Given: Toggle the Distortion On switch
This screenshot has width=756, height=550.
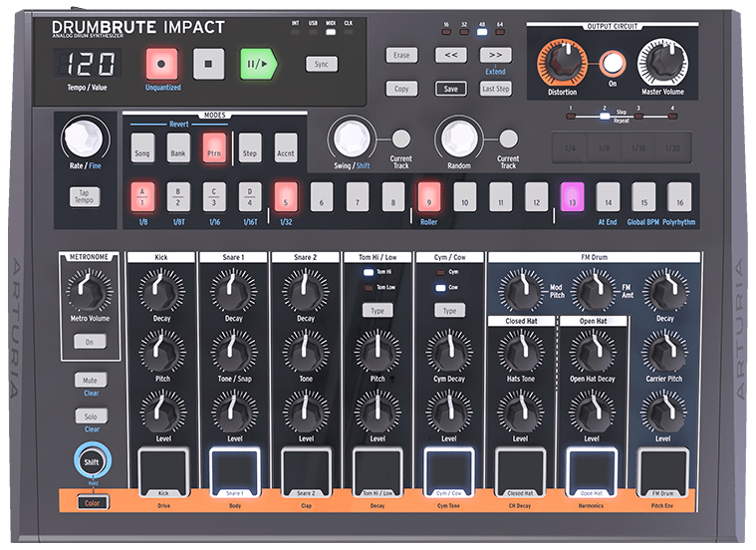Looking at the screenshot, I should point(612,64).
